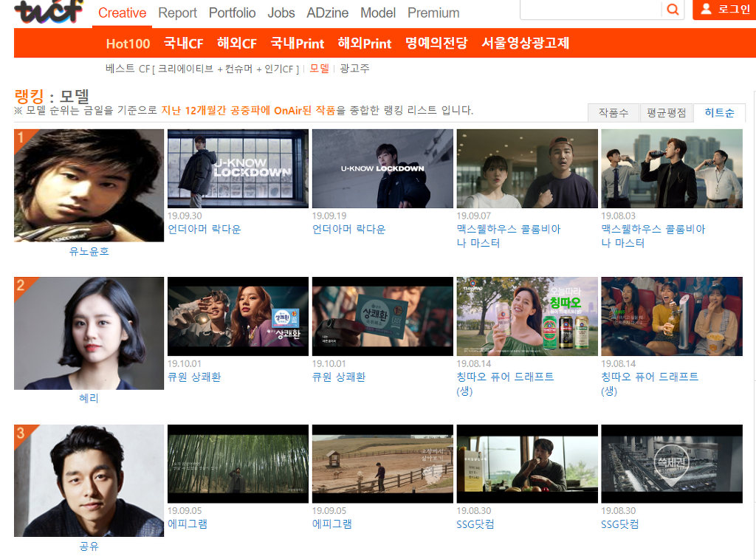Open first 큐원 상쾌환 thumbnail with two models

coord(238,316)
